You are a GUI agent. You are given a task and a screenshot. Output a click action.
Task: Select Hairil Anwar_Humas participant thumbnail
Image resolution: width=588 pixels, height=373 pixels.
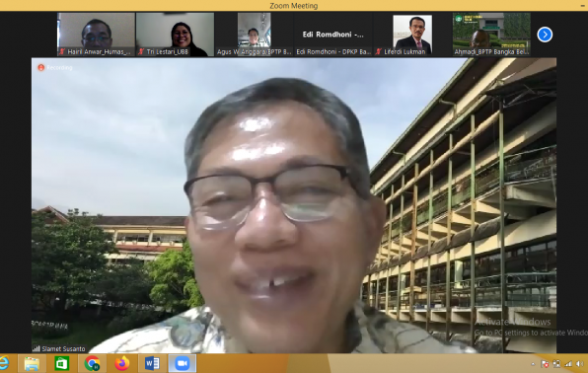pos(96,35)
